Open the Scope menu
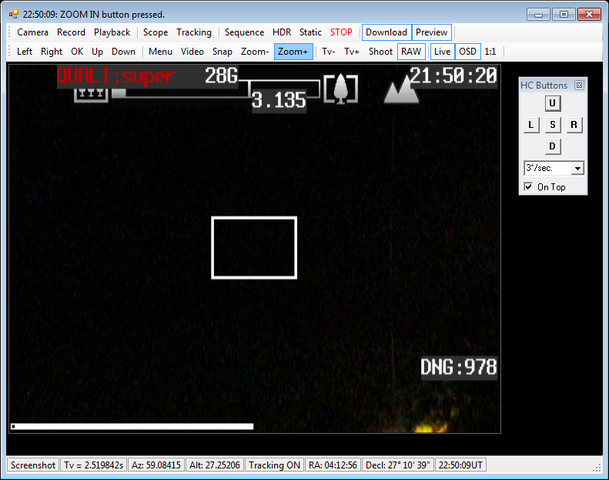Viewport: 609px width, 480px height. 155,32
